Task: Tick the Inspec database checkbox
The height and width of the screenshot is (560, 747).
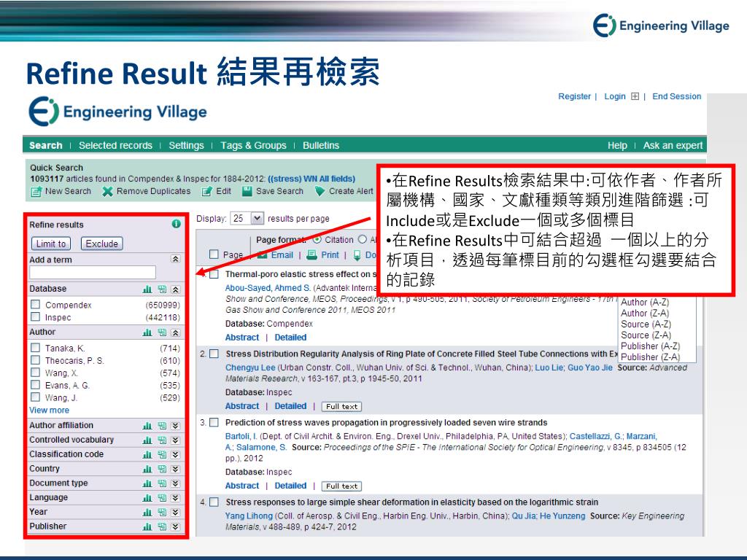Action: [x=35, y=316]
